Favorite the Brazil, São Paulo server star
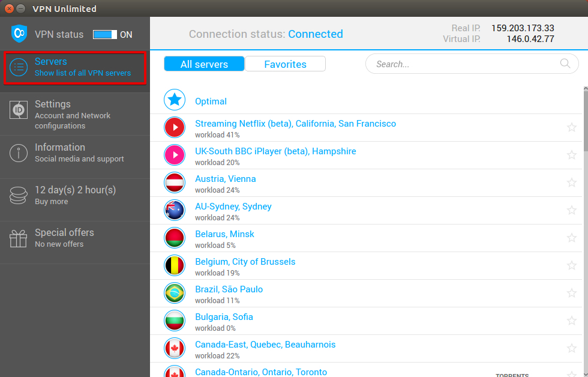Screen dimensions: 588x377 (571, 293)
